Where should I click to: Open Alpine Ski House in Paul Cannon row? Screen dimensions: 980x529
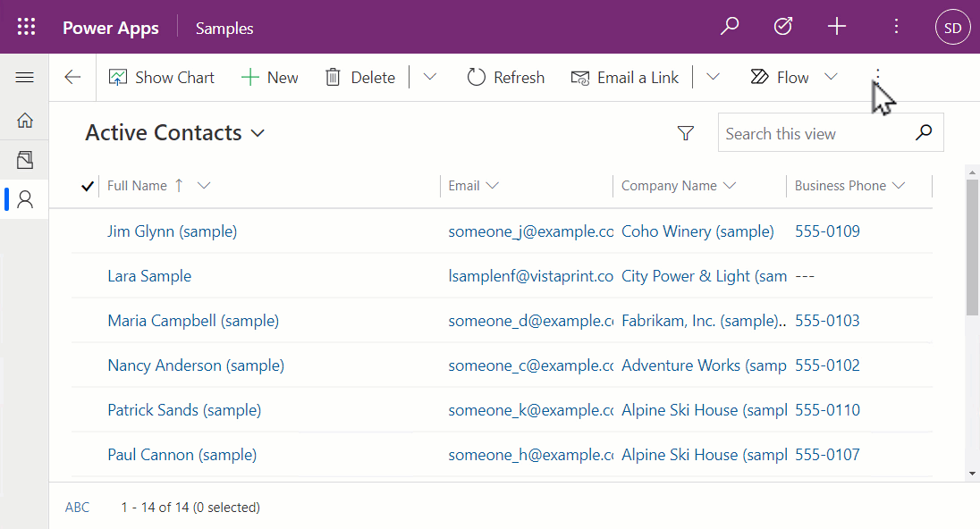(704, 455)
